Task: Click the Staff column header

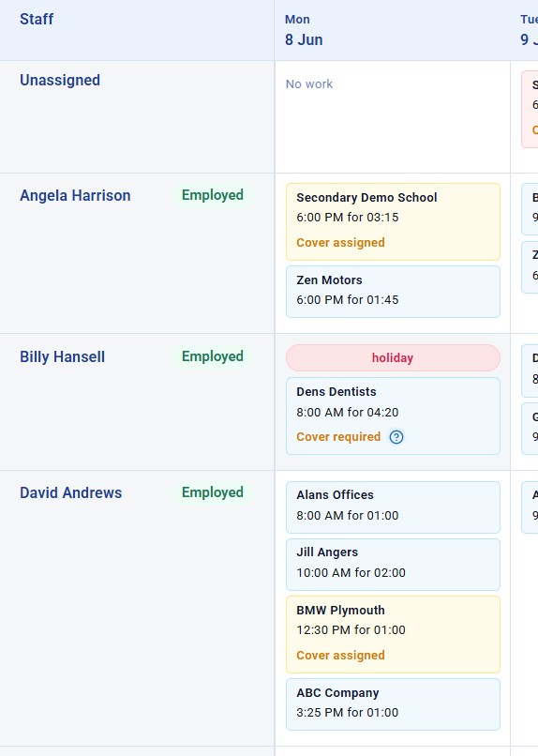Action: tap(37, 20)
